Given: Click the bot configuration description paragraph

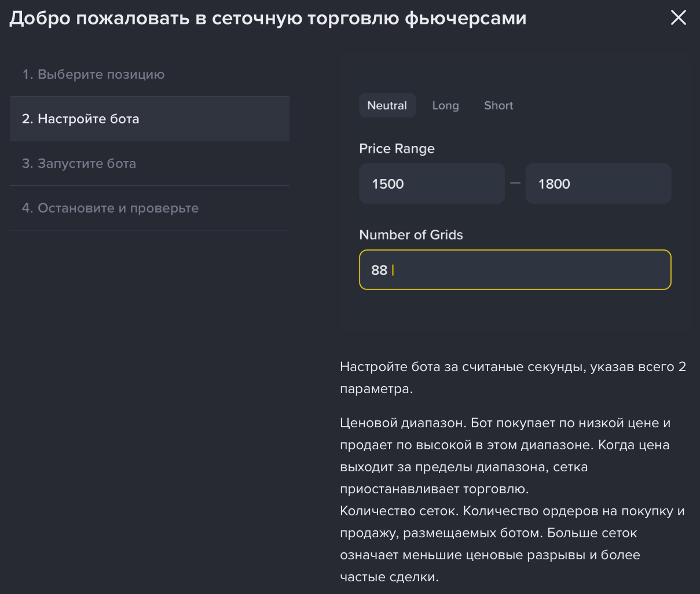Looking at the screenshot, I should [512, 377].
